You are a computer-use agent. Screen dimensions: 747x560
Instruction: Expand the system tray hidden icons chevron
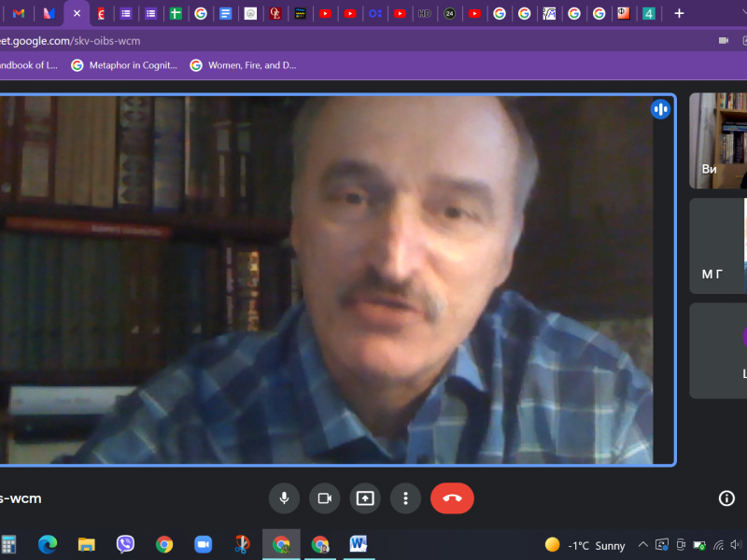642,545
